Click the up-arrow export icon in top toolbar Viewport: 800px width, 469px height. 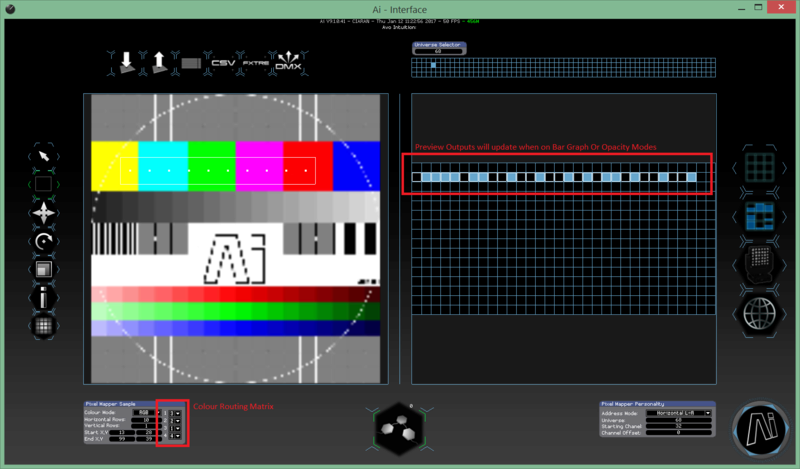pos(159,62)
